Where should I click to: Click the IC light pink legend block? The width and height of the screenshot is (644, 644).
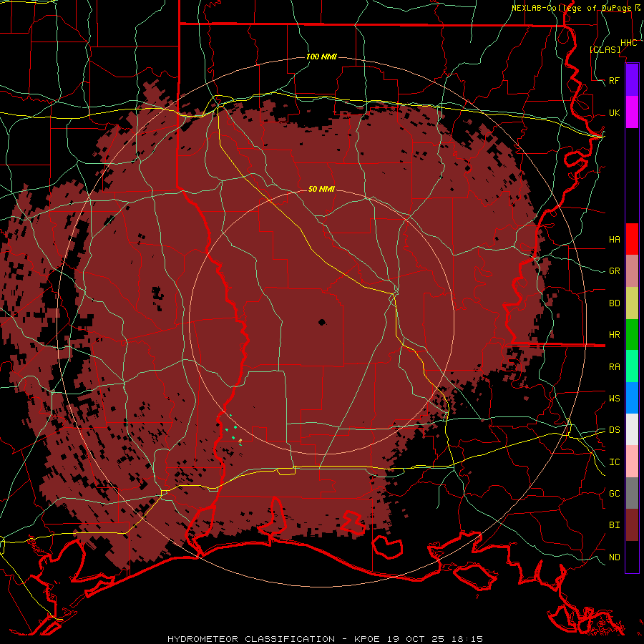click(x=632, y=462)
